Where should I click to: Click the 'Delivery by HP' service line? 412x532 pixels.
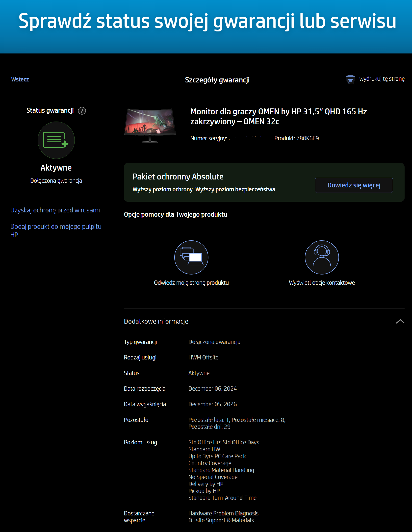coord(206,484)
